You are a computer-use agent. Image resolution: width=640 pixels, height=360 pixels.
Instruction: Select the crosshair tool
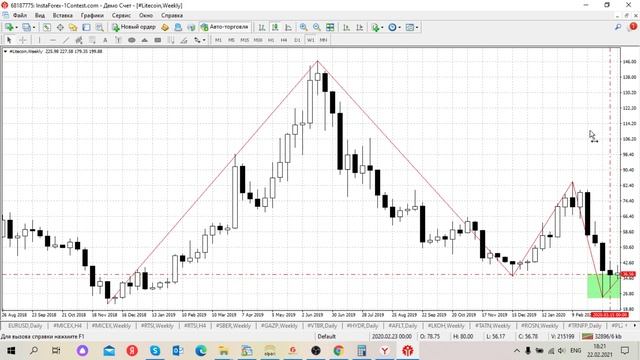click(x=23, y=40)
